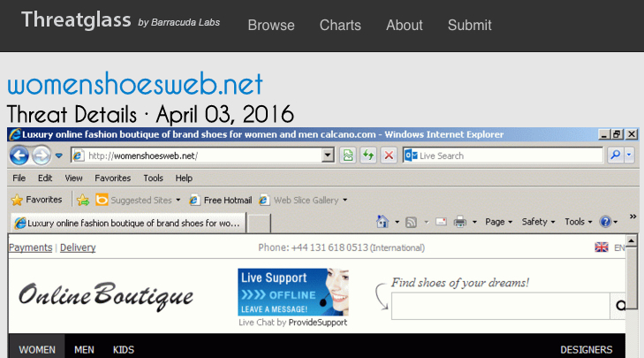Click the Delivery link
644x358 pixels.
[x=78, y=248]
